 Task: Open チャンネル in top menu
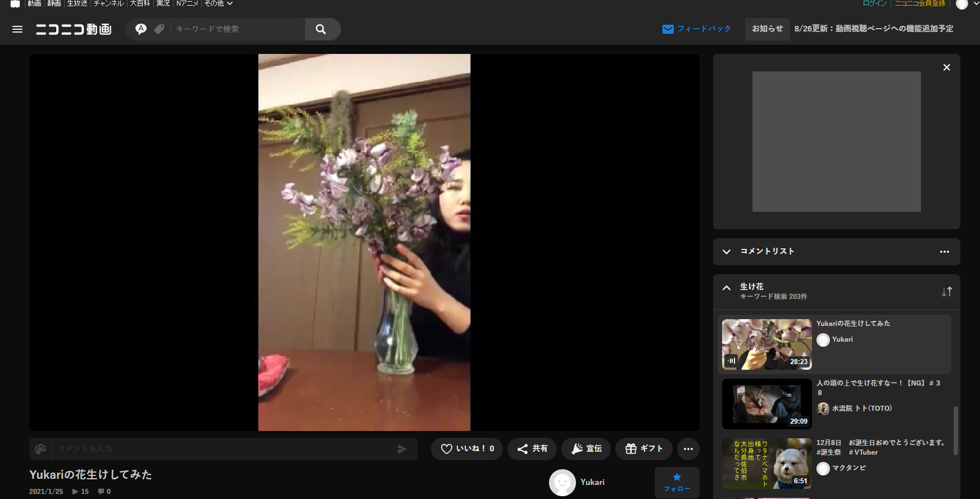pyautogui.click(x=108, y=3)
